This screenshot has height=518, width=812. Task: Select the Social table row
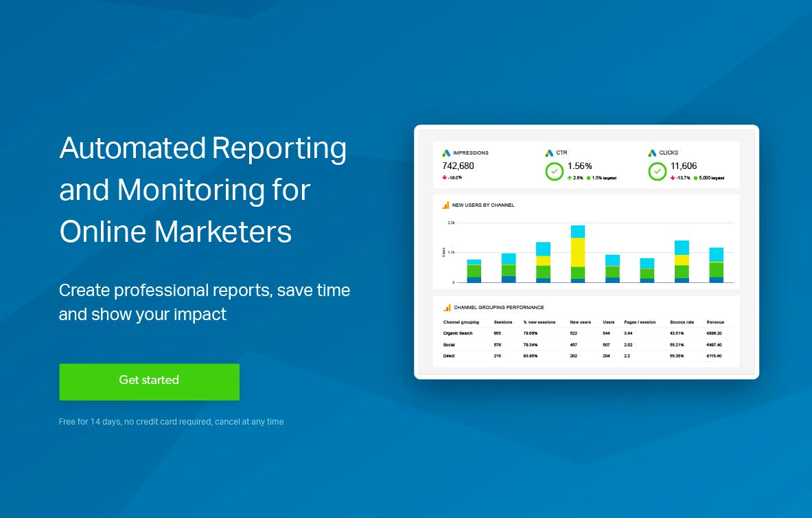click(x=586, y=345)
